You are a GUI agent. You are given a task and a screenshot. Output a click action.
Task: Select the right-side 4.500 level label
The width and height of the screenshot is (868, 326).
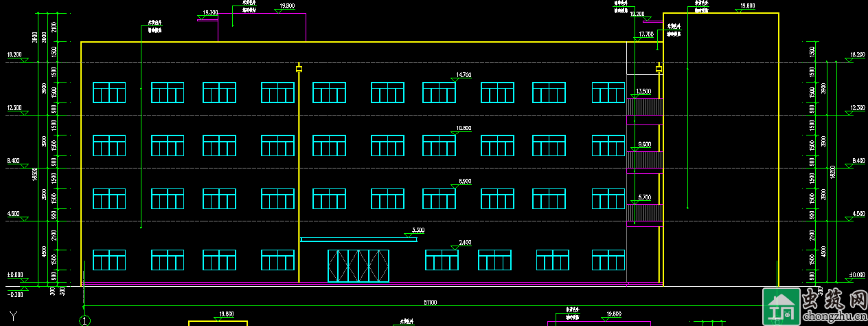(858, 214)
